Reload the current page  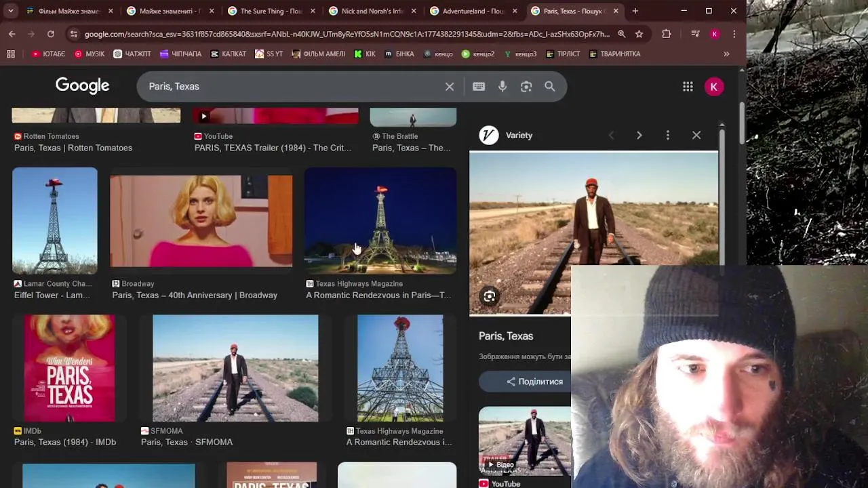(x=51, y=34)
